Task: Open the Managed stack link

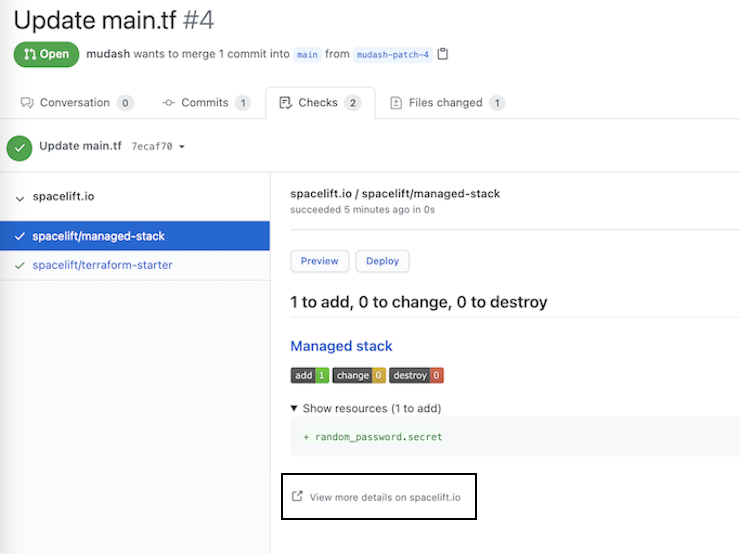Action: tap(341, 346)
